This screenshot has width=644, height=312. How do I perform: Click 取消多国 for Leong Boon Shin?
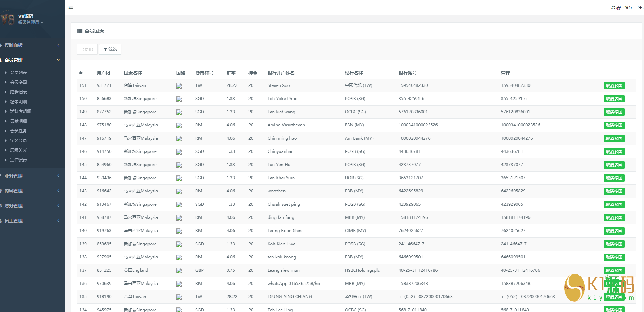(614, 231)
